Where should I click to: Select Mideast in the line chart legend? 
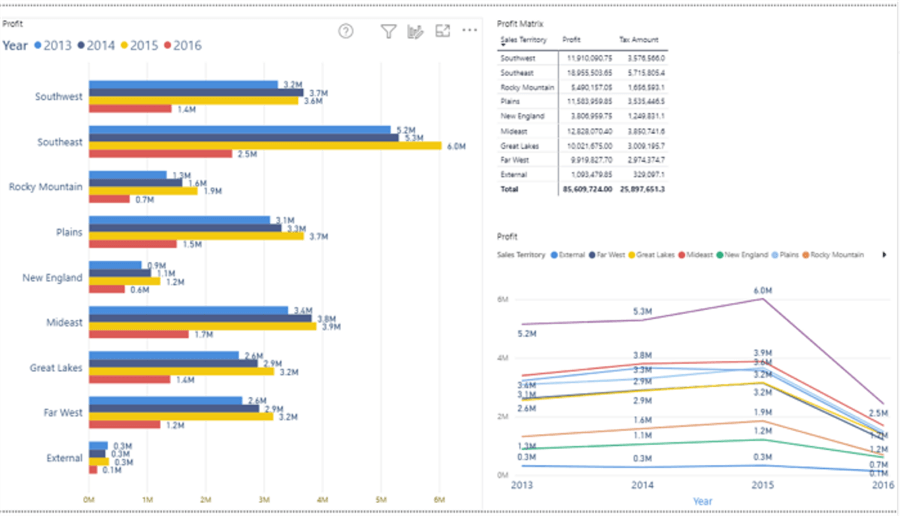[695, 255]
